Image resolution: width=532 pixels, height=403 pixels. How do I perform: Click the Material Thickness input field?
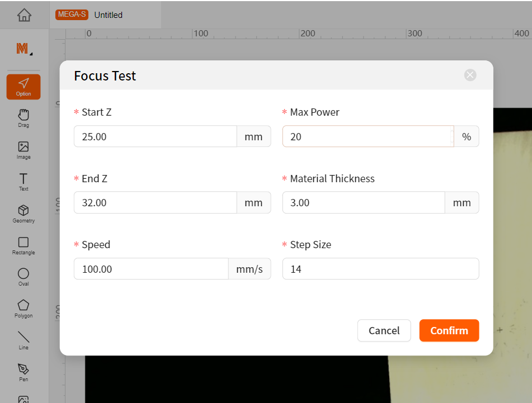(x=364, y=202)
